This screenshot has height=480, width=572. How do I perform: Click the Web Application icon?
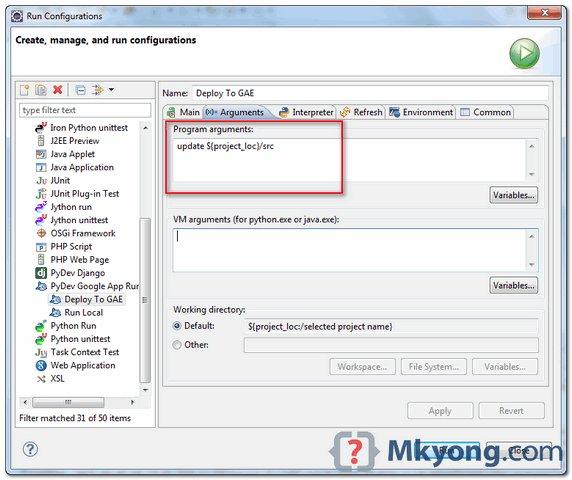[x=41, y=365]
